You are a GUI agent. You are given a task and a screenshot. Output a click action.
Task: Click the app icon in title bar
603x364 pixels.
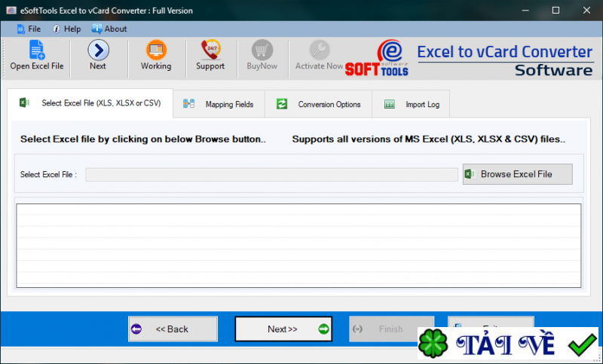(11, 11)
